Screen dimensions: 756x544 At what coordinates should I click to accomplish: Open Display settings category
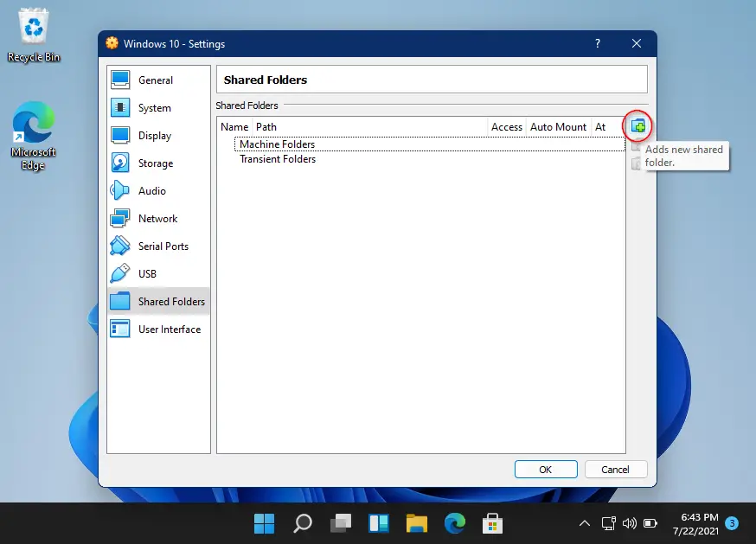tap(158, 136)
